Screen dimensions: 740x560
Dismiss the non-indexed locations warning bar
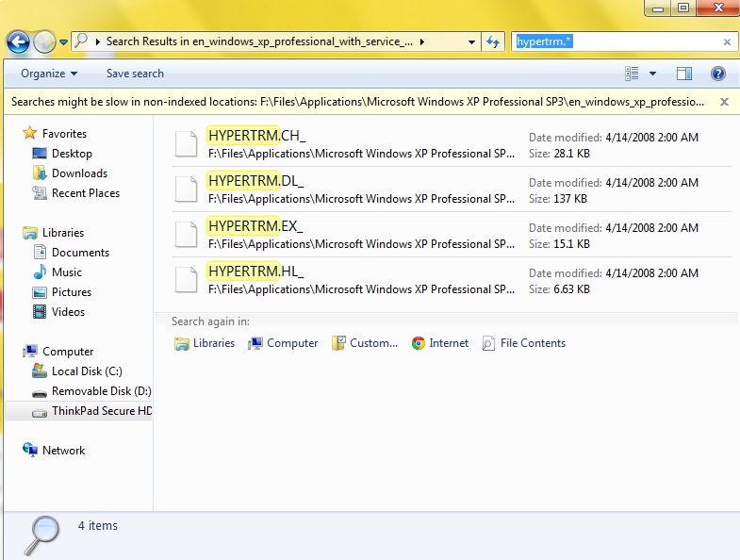(724, 102)
